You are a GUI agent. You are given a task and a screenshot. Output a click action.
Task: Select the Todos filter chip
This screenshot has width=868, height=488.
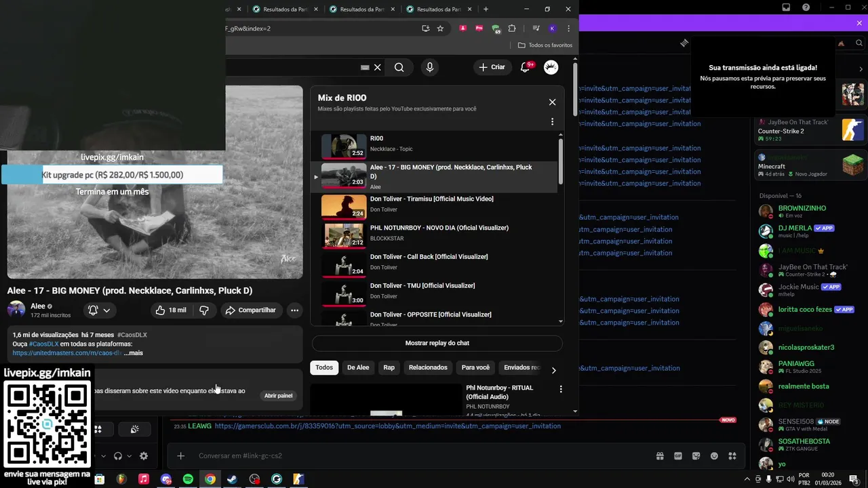[324, 367]
